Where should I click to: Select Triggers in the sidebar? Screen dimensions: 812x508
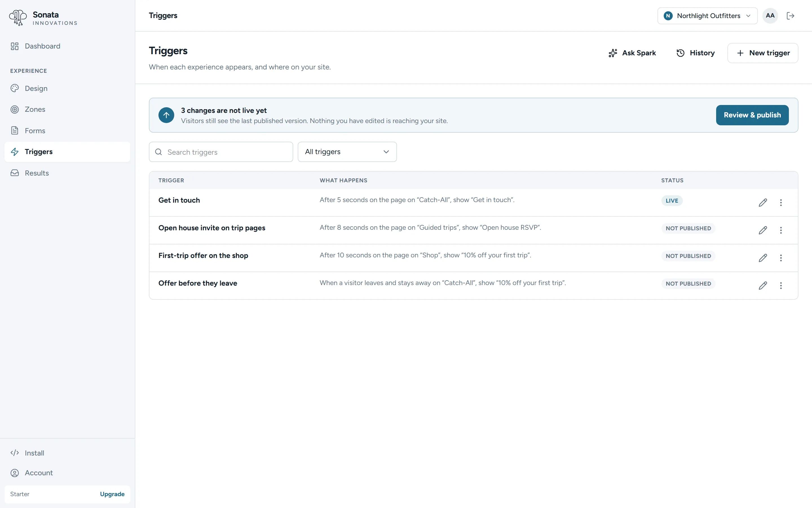tap(67, 152)
